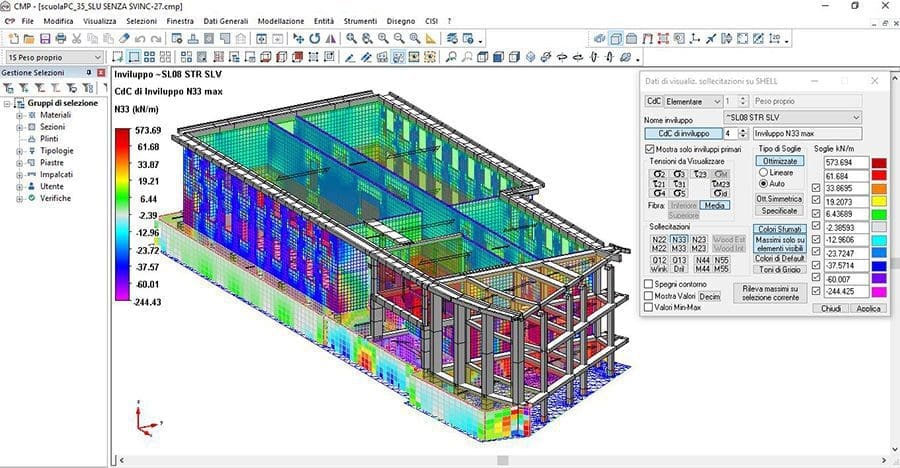Save the model with the floppy icon
Screen dimensions: 900x468
point(45,39)
